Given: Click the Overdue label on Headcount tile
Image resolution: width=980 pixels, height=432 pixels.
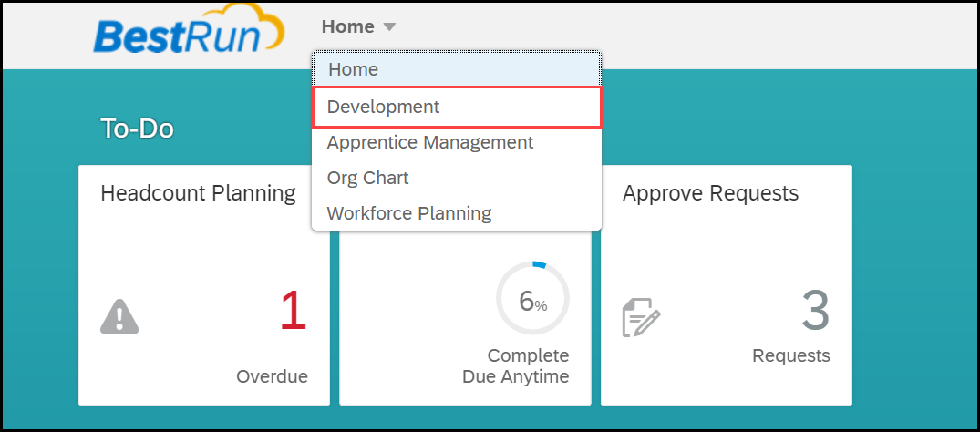Looking at the screenshot, I should [272, 377].
